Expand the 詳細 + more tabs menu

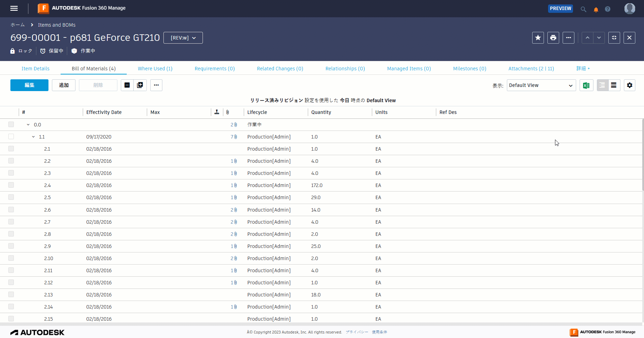click(x=583, y=69)
